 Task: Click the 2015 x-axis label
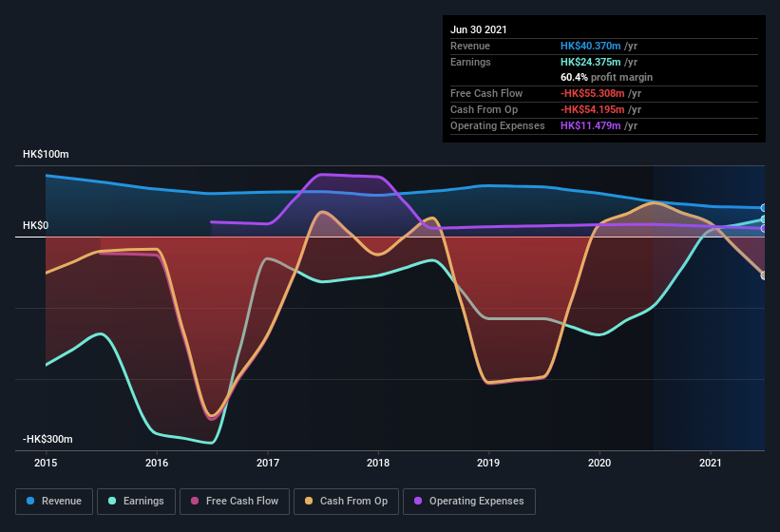[x=46, y=463]
